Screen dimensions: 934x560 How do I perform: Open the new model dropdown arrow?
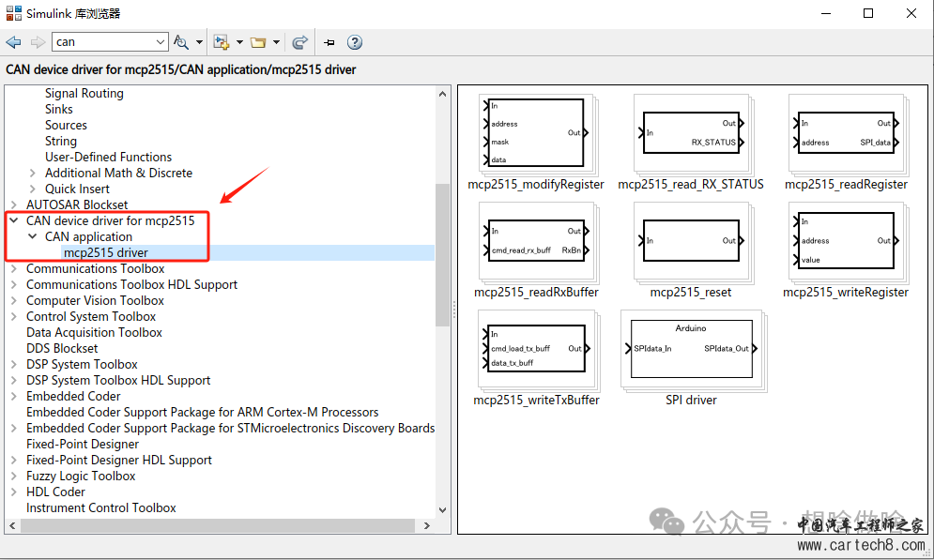[239, 42]
